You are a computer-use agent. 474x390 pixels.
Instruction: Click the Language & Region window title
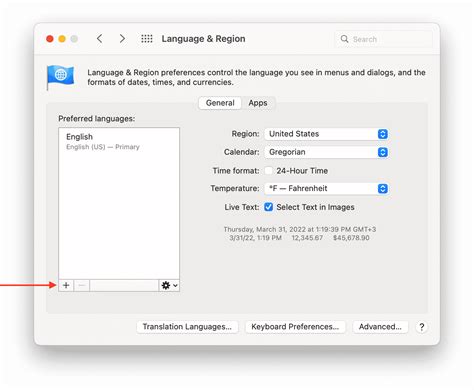click(203, 39)
